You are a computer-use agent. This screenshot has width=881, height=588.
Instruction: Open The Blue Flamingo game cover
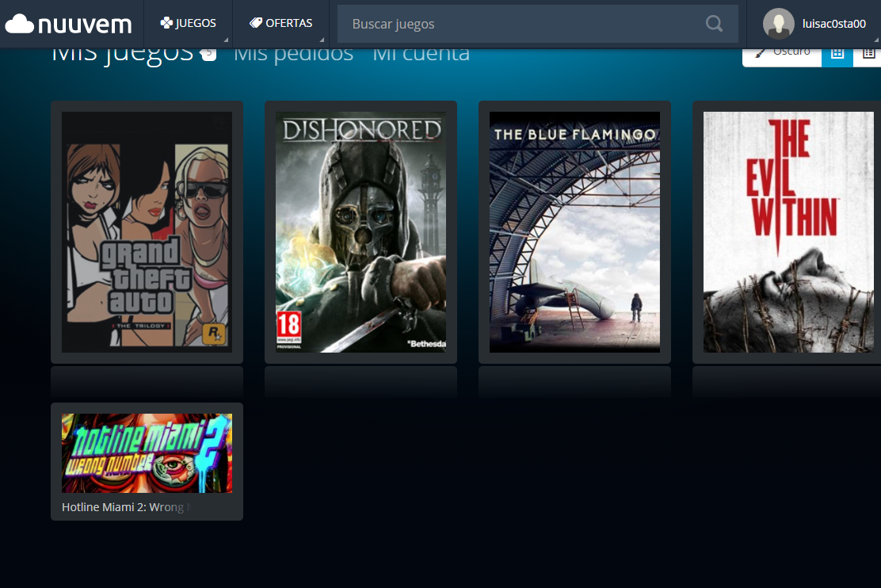(574, 232)
